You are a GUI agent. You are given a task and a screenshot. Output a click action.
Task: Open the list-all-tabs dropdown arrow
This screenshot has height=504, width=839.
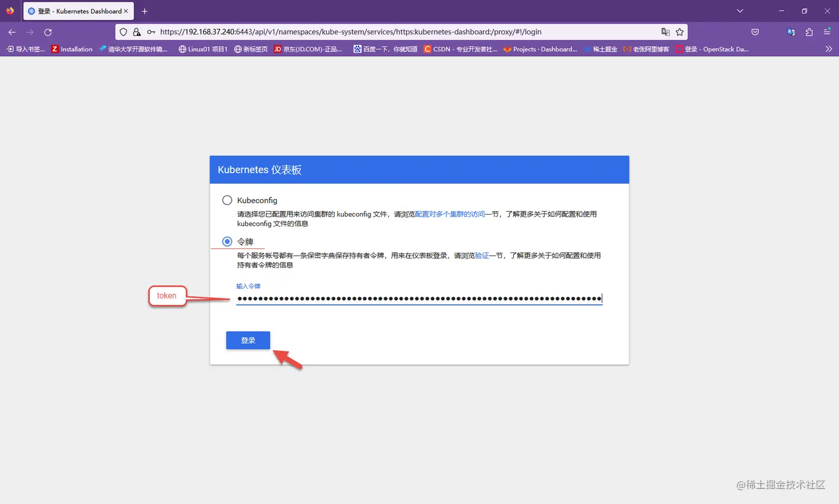point(740,11)
